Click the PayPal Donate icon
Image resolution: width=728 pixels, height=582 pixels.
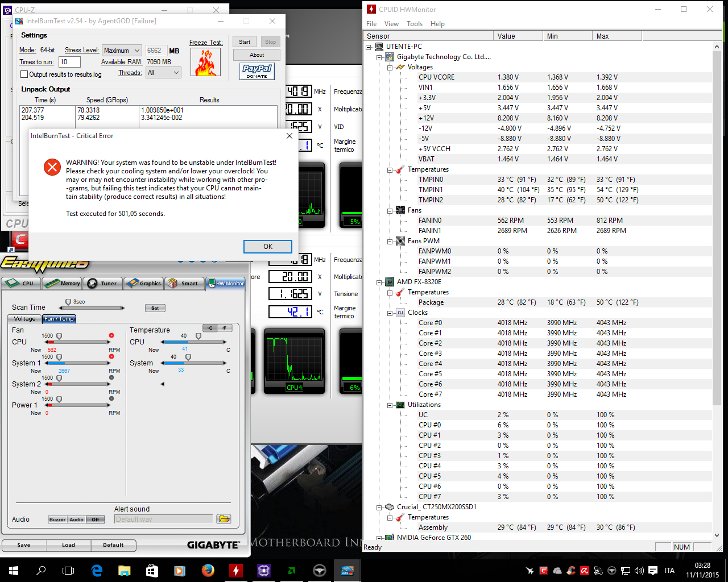[x=257, y=71]
